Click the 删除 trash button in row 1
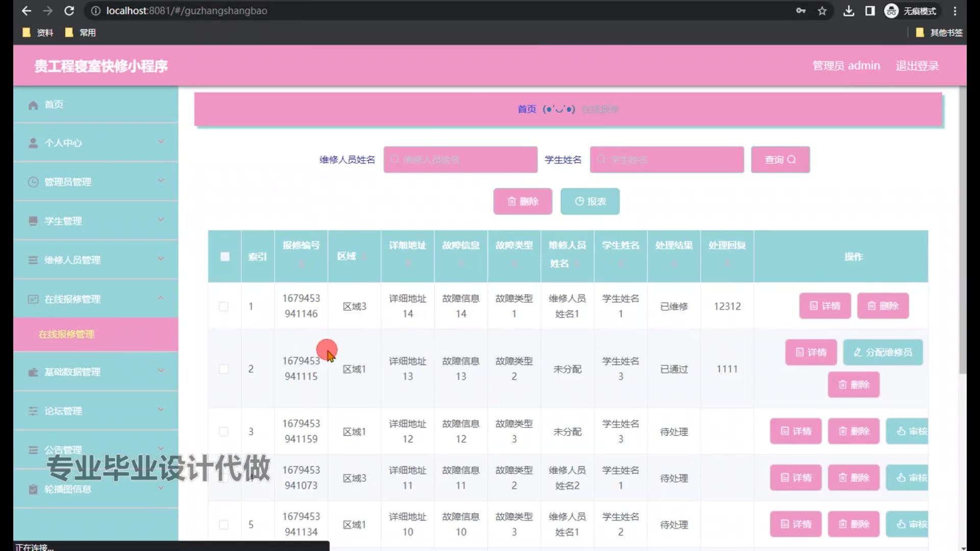 click(x=883, y=306)
